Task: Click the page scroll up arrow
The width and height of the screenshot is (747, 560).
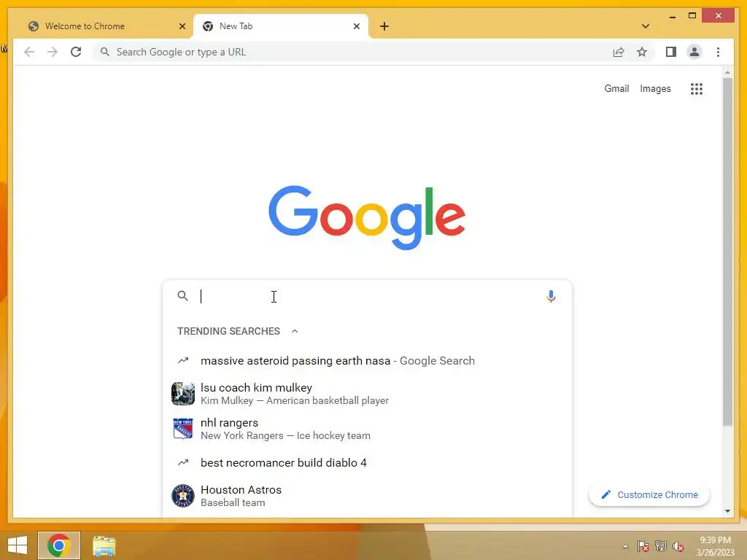Action: (x=727, y=72)
